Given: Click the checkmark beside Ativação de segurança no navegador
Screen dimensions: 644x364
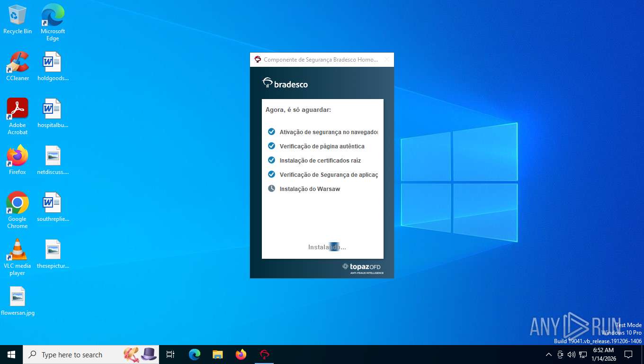Looking at the screenshot, I should click(x=271, y=131).
